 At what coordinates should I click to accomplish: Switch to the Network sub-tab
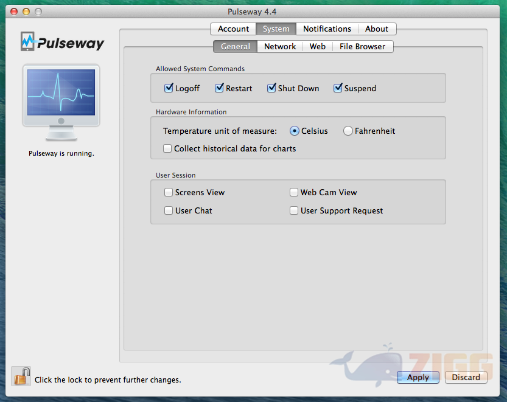tap(280, 46)
